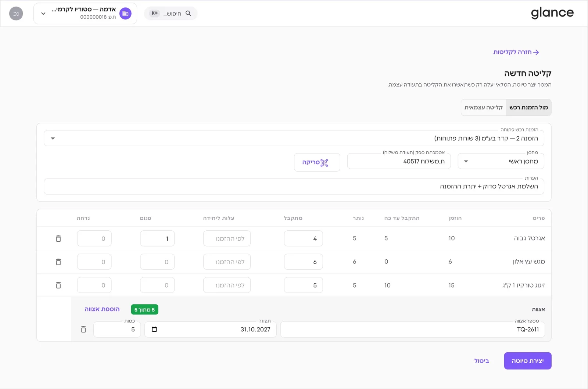Edit received quantity for אגרטל גבוה

(x=303, y=238)
